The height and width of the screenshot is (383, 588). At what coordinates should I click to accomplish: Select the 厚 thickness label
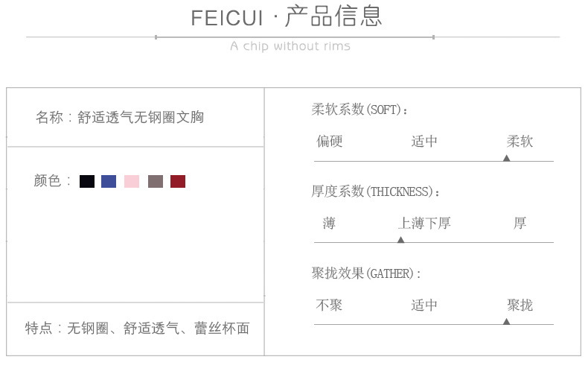click(x=520, y=223)
